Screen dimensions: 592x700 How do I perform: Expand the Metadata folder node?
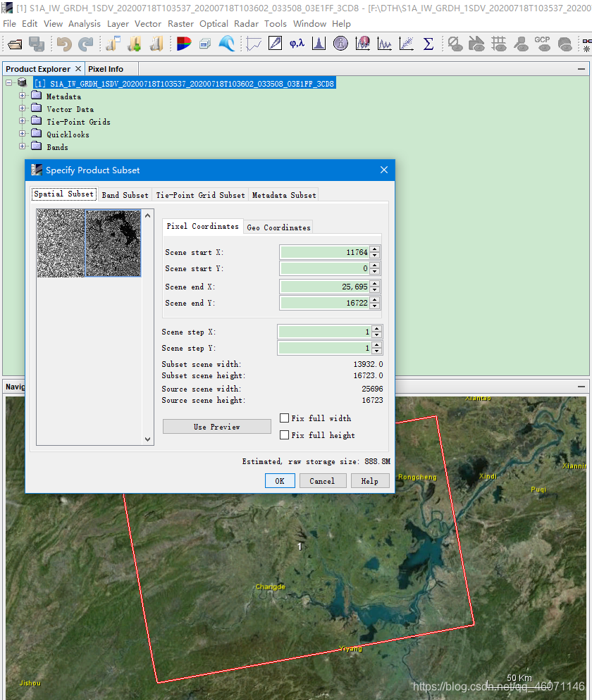click(23, 96)
